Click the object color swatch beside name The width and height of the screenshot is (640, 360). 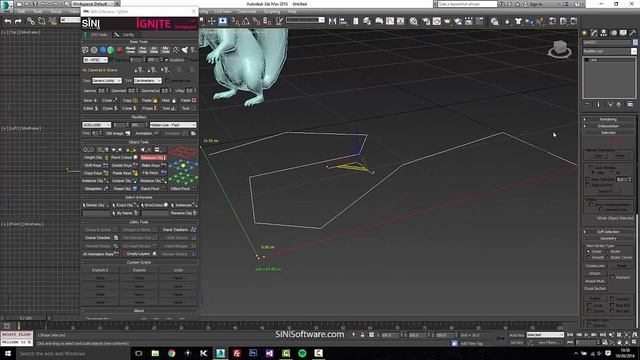[635, 42]
